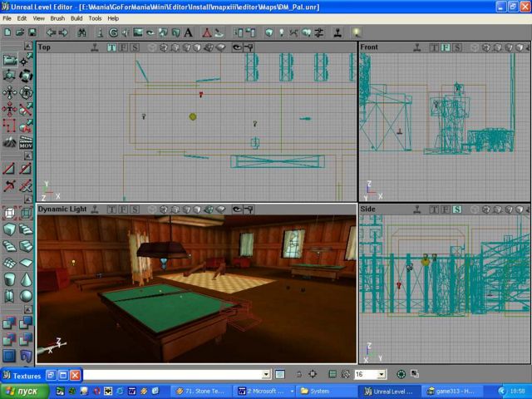Toggle the T mode button in Top viewport
Image resolution: width=532 pixels, height=399 pixels.
(111, 47)
